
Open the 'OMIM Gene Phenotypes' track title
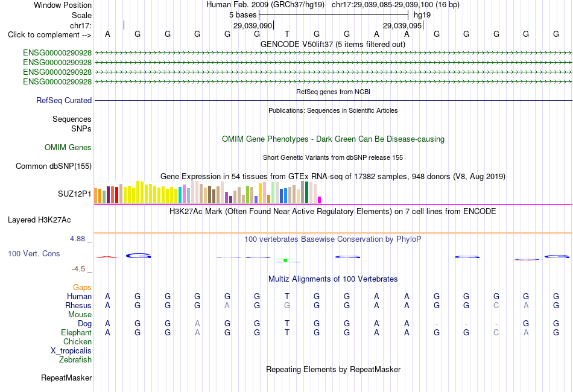(x=333, y=139)
